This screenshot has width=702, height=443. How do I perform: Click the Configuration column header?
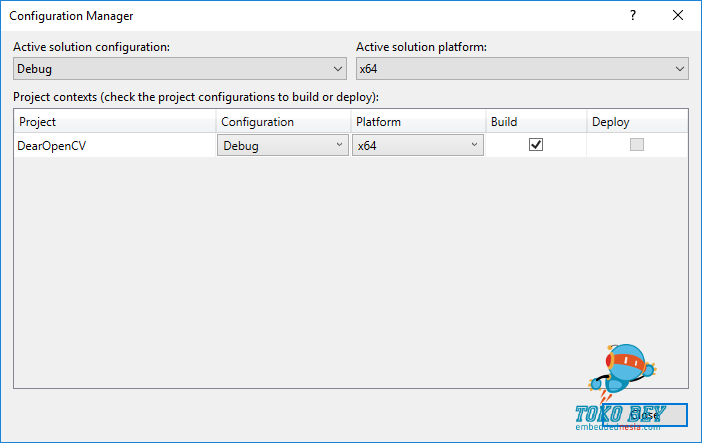coord(283,121)
